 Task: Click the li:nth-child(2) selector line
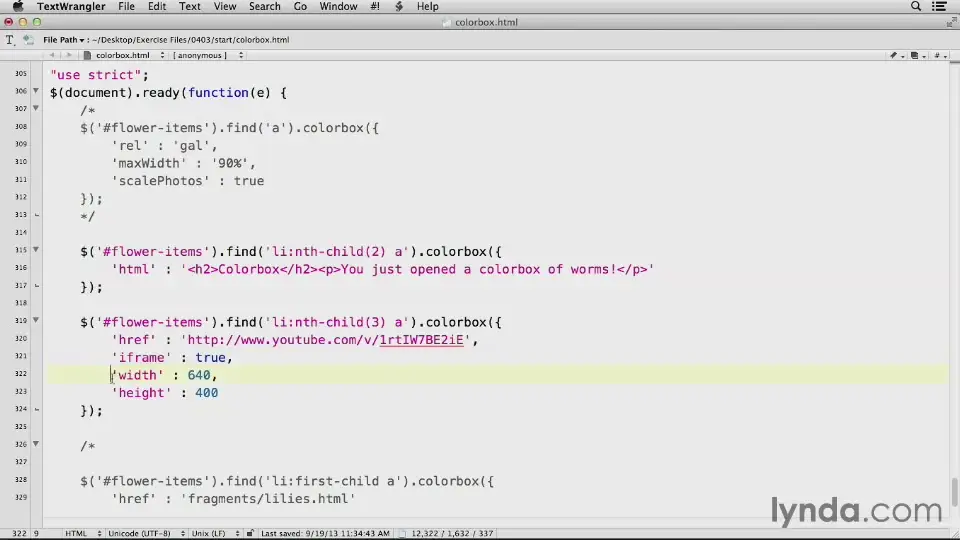point(291,252)
